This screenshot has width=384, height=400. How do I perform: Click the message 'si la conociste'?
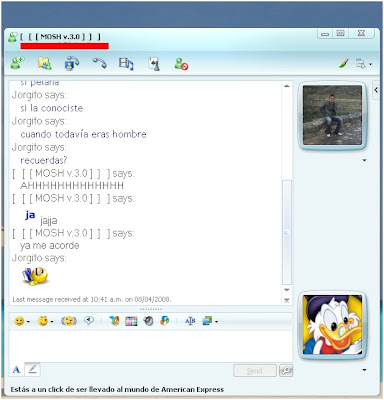[x=52, y=108]
